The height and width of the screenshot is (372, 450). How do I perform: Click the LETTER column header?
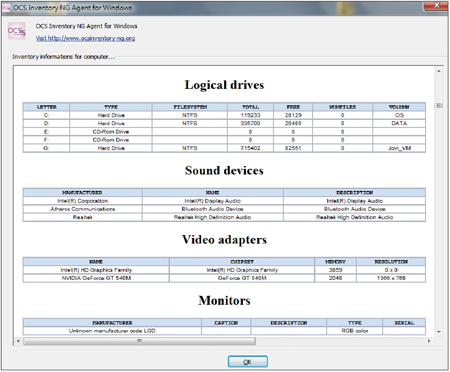click(46, 107)
